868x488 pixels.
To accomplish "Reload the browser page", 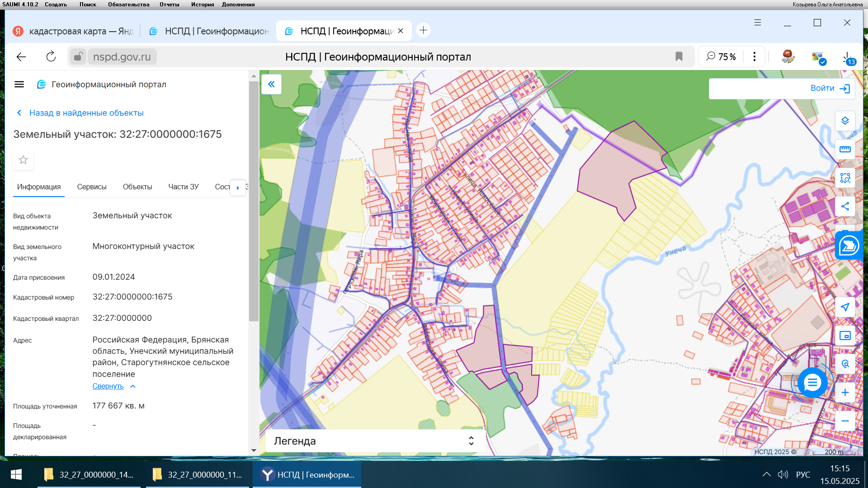I will point(51,56).
